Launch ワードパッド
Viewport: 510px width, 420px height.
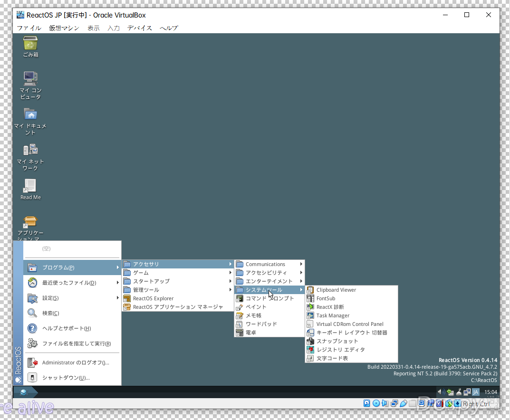pyautogui.click(x=269, y=324)
